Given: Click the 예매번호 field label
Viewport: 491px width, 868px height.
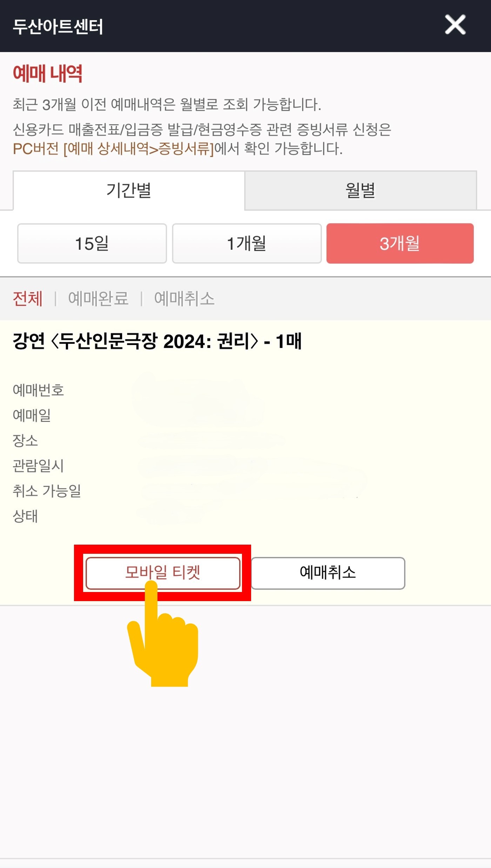Looking at the screenshot, I should pos(38,390).
